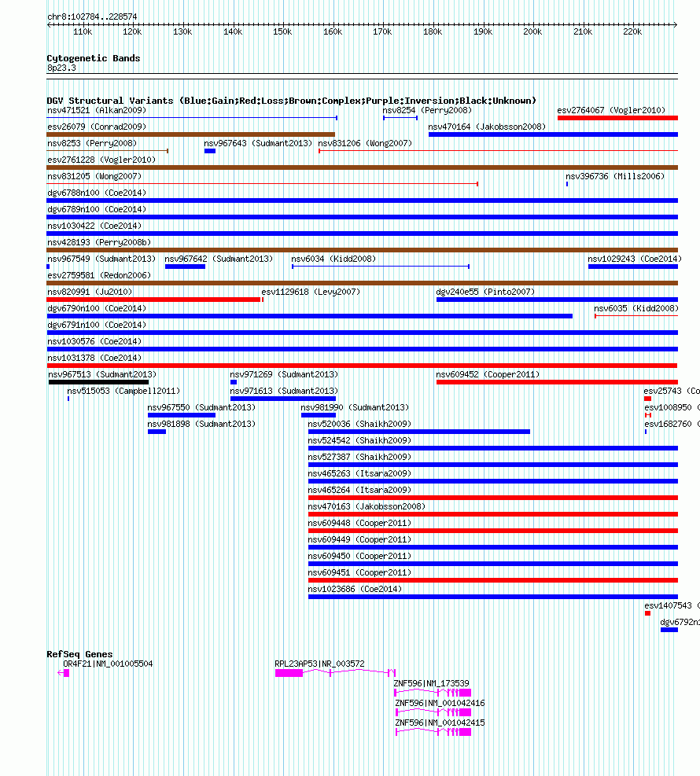Select dgv6790n100 (Coe2014) label
The width and height of the screenshot is (700, 776).
pyautogui.click(x=97, y=308)
